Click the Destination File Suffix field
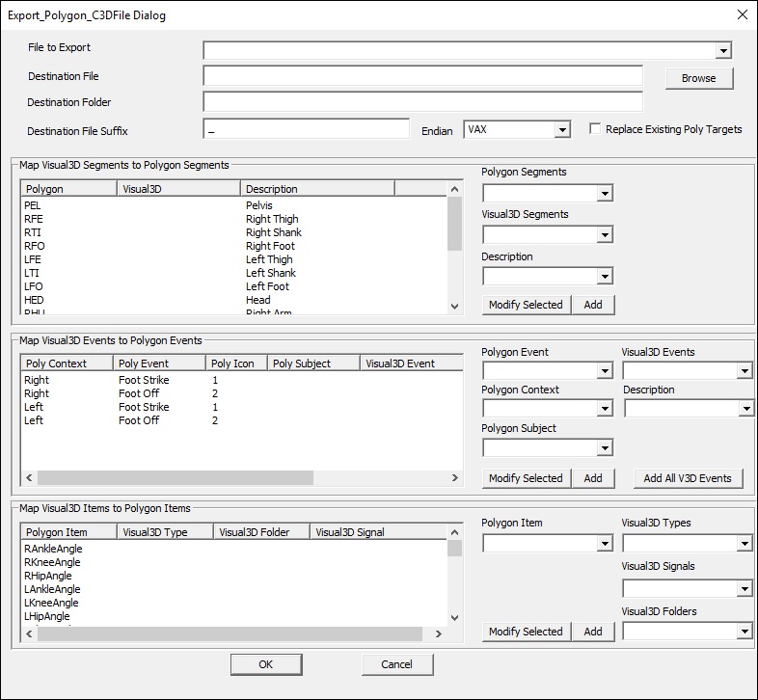 (x=307, y=129)
